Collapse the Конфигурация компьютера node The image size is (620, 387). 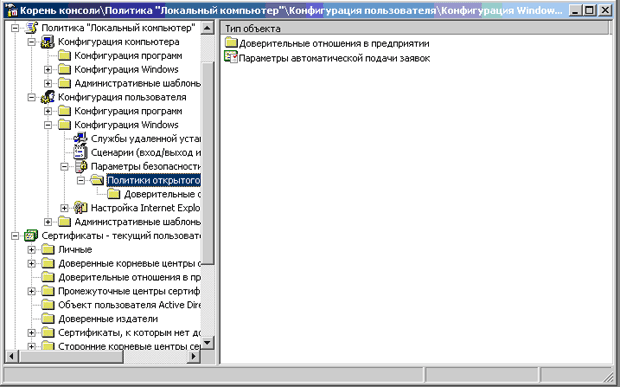pos(32,42)
